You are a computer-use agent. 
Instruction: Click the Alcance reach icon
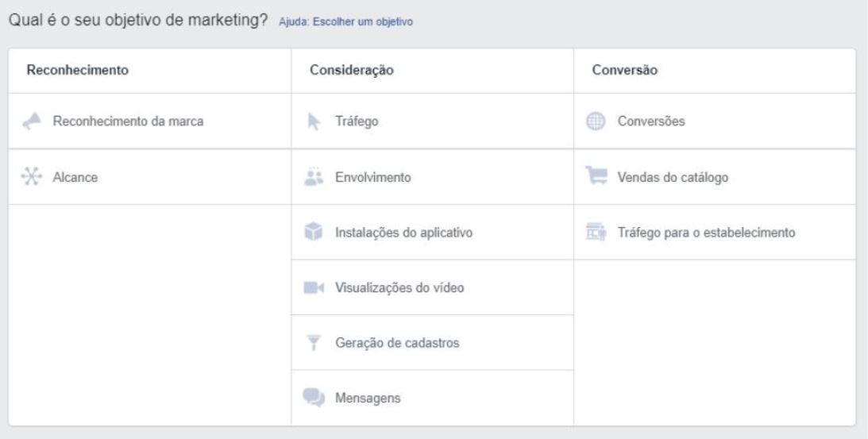click(33, 177)
